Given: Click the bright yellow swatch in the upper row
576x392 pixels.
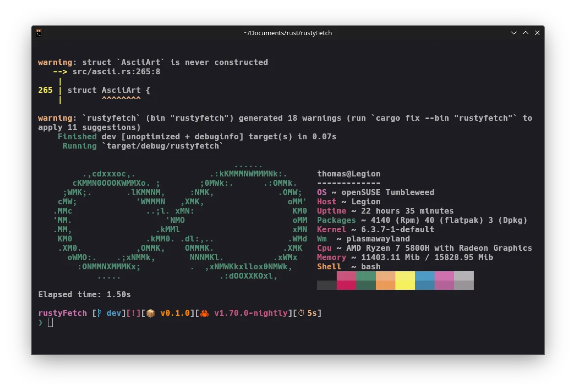Looking at the screenshot, I should [x=405, y=276].
